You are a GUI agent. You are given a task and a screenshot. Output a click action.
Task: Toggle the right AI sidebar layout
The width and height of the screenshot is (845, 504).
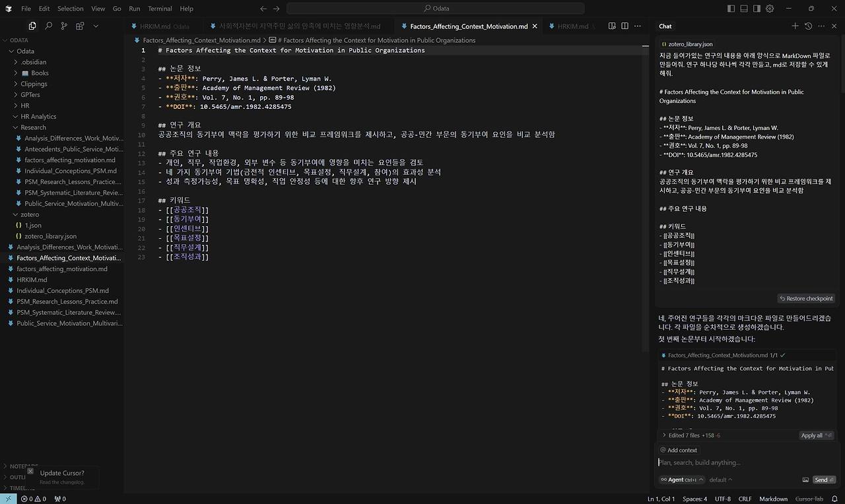pos(757,9)
